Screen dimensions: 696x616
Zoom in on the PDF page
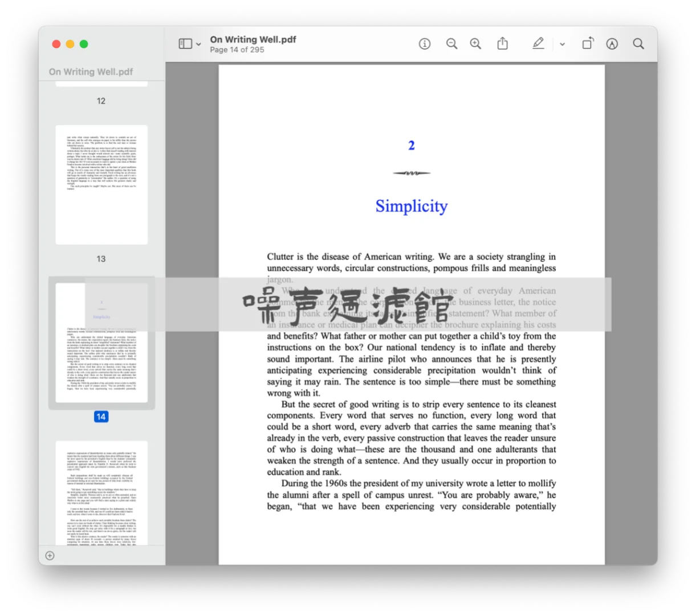[475, 44]
